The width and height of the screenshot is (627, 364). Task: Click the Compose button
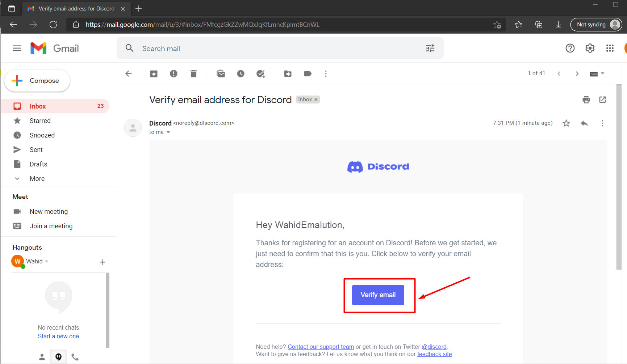coord(37,81)
